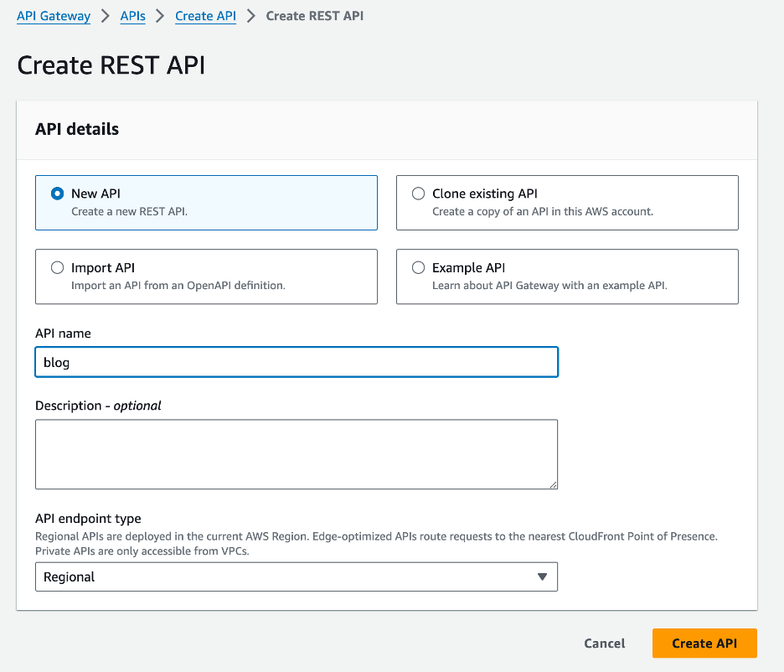Open the API endpoint type dropdown
Screen dimensions: 784x672
tap(296, 576)
